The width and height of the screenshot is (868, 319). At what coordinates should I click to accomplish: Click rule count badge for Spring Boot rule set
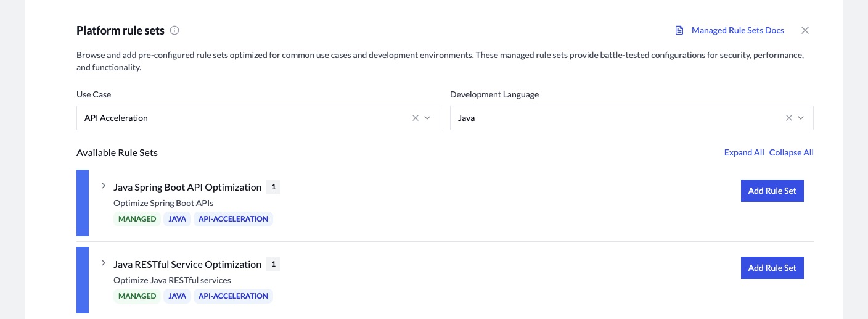[273, 187]
